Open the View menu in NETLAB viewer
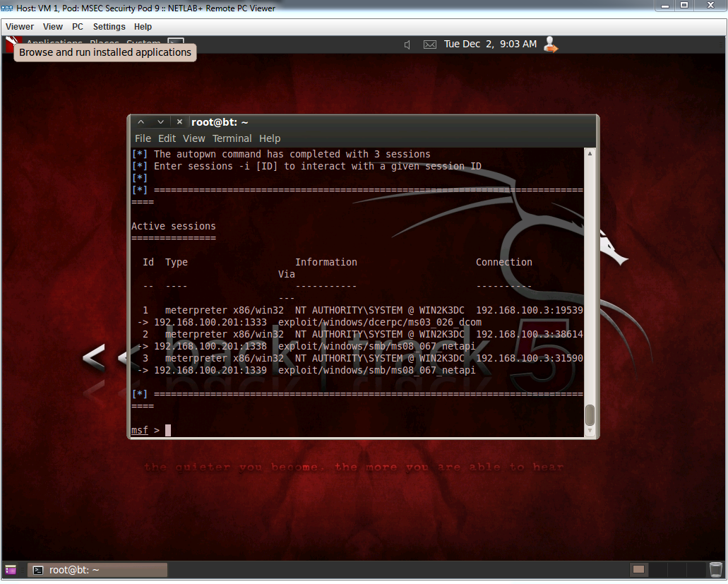Screen dimensions: 728x584 pyautogui.click(x=52, y=27)
